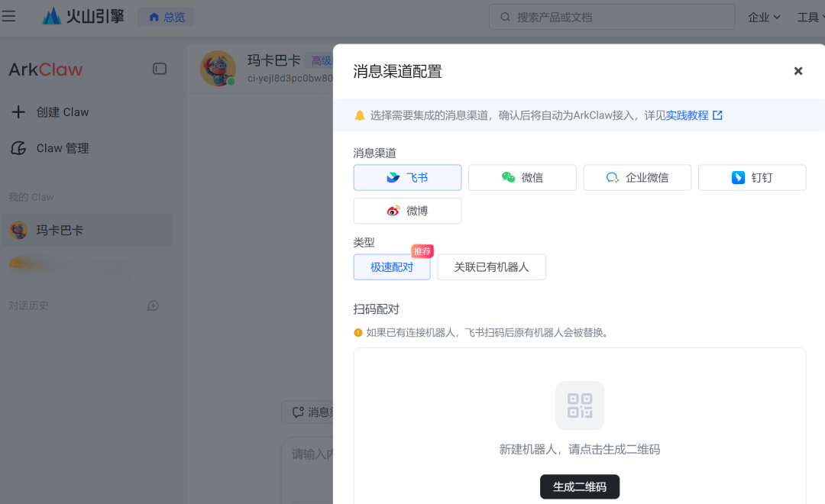The height and width of the screenshot is (504, 825).
Task: Switch to the 总览 overview tab
Action: click(167, 17)
